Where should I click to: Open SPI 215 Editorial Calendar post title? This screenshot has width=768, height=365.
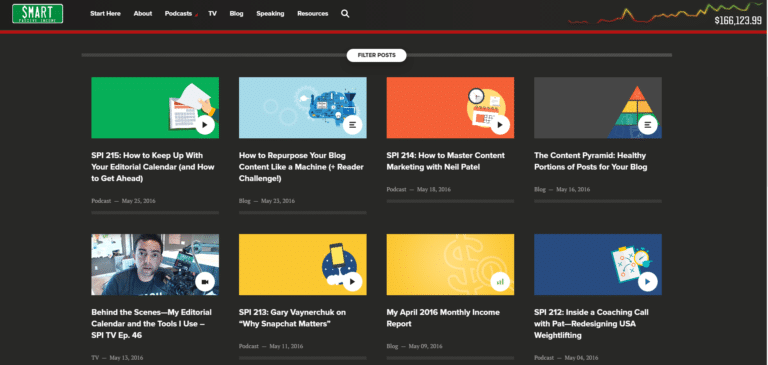[153, 167]
